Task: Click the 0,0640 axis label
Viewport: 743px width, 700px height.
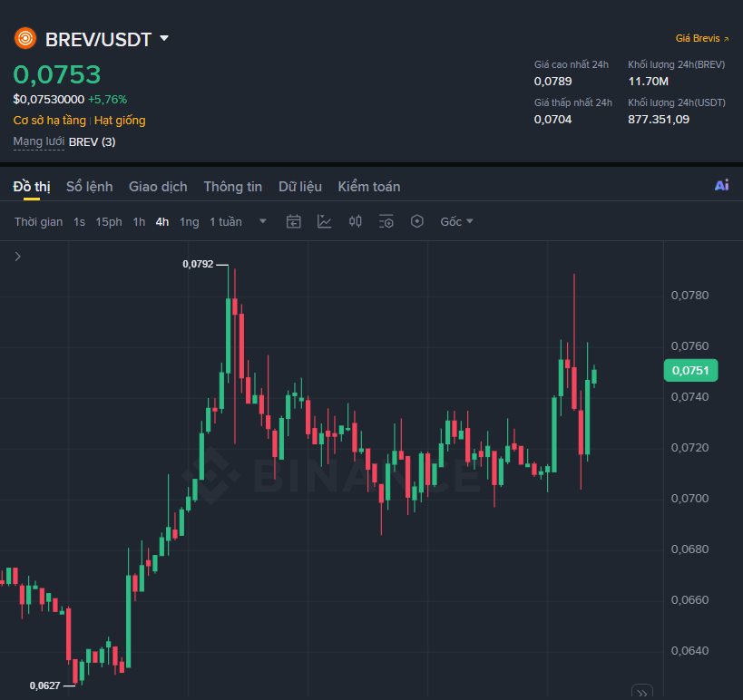Action: 689,651
